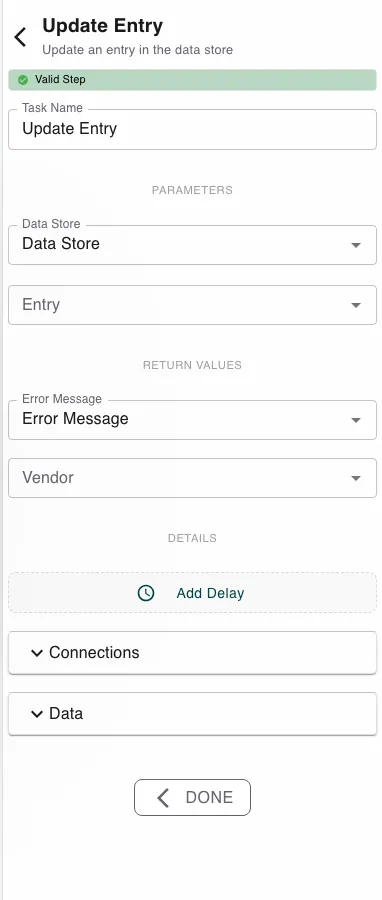The width and height of the screenshot is (382, 900).
Task: Click into the Task Name text field
Action: 192,129
